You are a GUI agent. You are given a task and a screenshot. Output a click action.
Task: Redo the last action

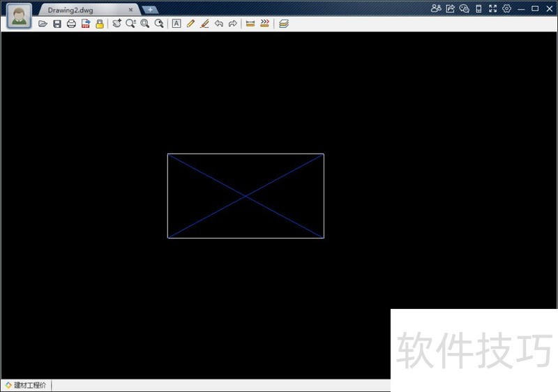click(x=233, y=24)
